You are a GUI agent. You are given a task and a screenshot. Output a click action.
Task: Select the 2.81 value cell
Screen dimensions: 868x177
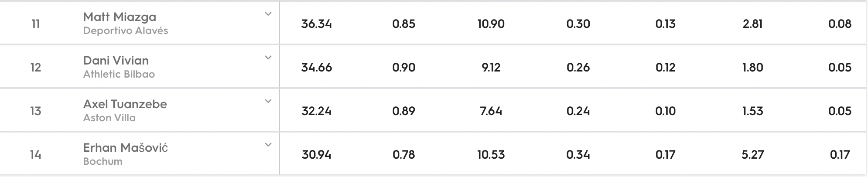(x=753, y=24)
